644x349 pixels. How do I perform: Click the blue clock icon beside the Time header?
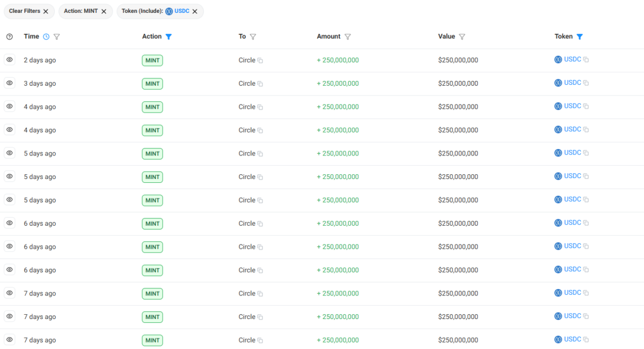point(46,36)
